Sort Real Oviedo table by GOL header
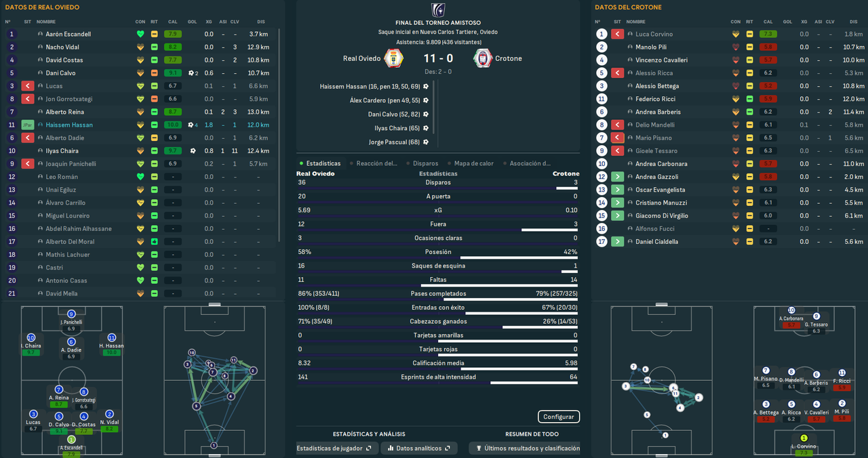 pyautogui.click(x=192, y=22)
